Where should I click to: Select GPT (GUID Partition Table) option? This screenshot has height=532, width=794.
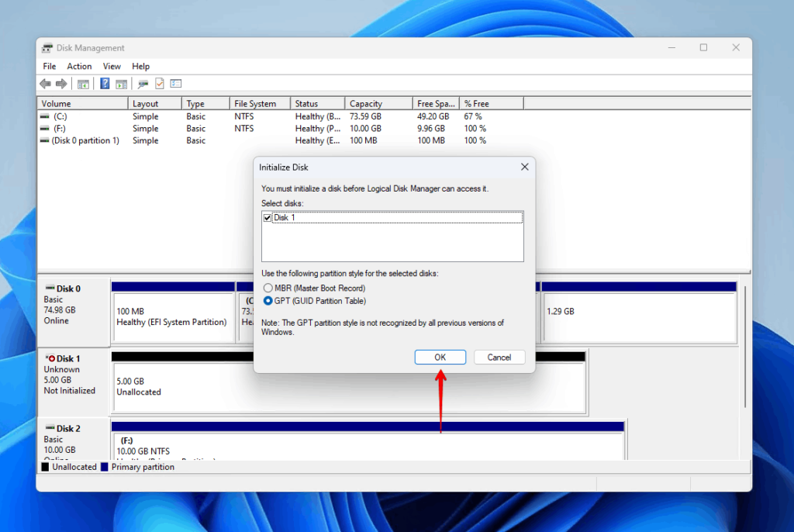coord(268,301)
